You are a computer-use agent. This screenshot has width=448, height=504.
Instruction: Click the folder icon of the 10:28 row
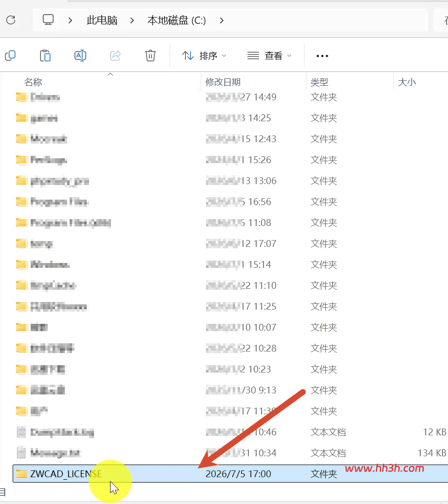pyautogui.click(x=21, y=348)
